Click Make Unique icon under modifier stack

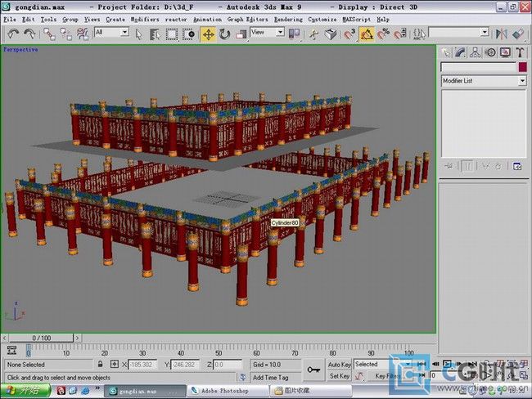pyautogui.click(x=486, y=166)
